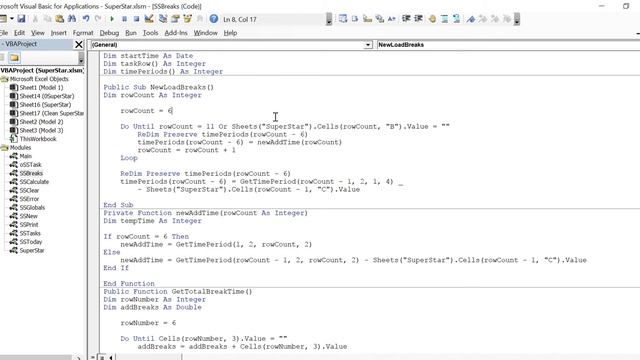Open the View menu
Image resolution: width=640 pixels, height=360 pixels.
[38, 33]
